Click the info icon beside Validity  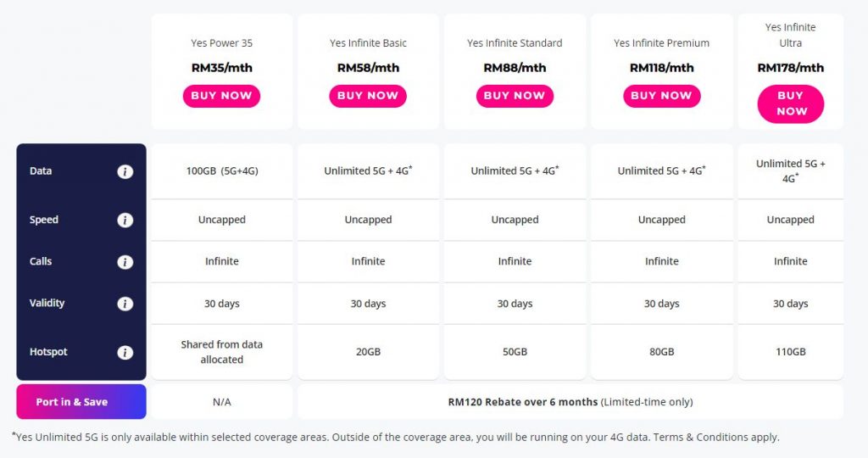[x=125, y=304]
